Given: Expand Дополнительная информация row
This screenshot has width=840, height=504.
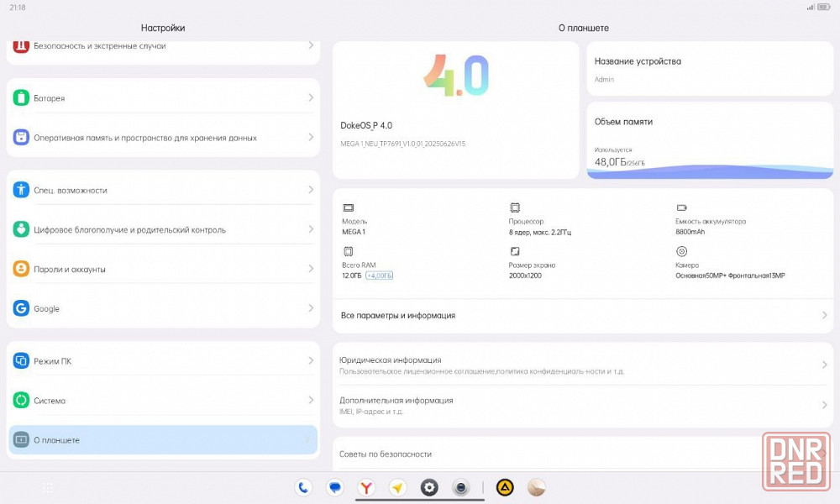Looking at the screenshot, I should (x=583, y=405).
